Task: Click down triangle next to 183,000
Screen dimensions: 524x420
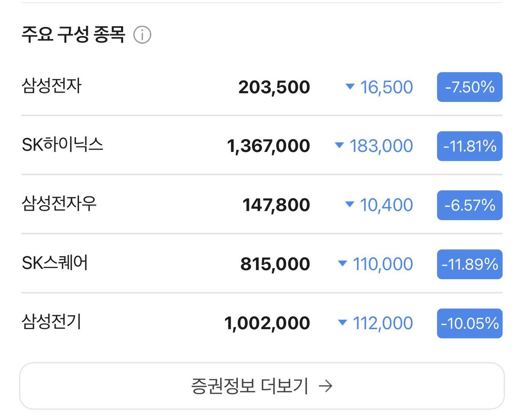Action: pyautogui.click(x=339, y=145)
